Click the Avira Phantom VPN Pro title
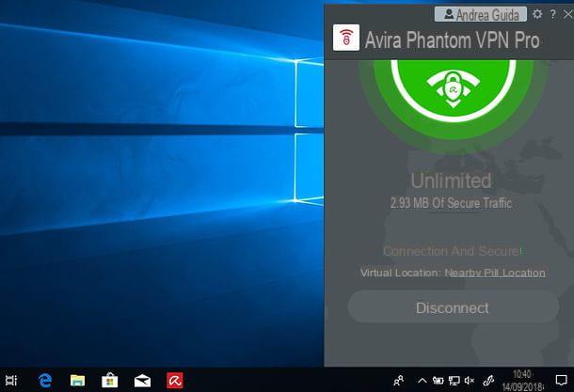574x392 pixels. (453, 39)
